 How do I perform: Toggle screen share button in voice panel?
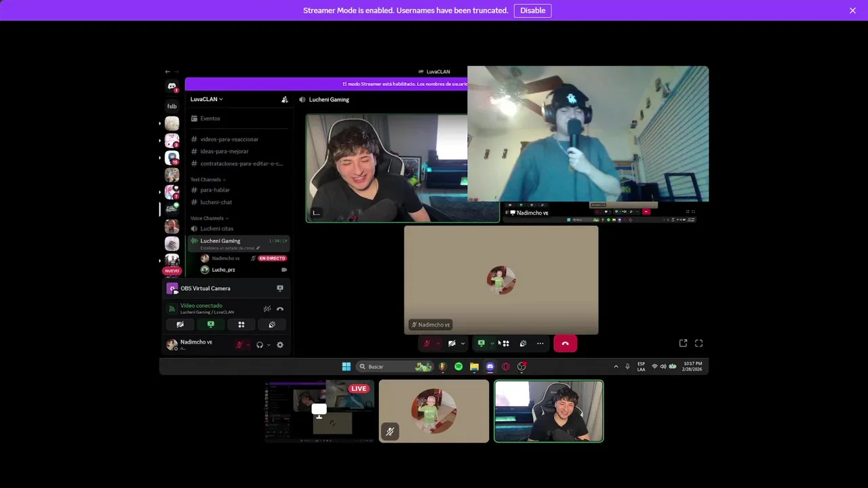pyautogui.click(x=210, y=325)
